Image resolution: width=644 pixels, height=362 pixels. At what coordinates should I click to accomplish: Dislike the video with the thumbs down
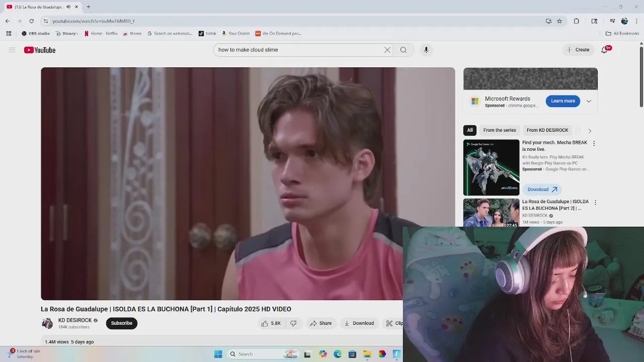click(293, 323)
